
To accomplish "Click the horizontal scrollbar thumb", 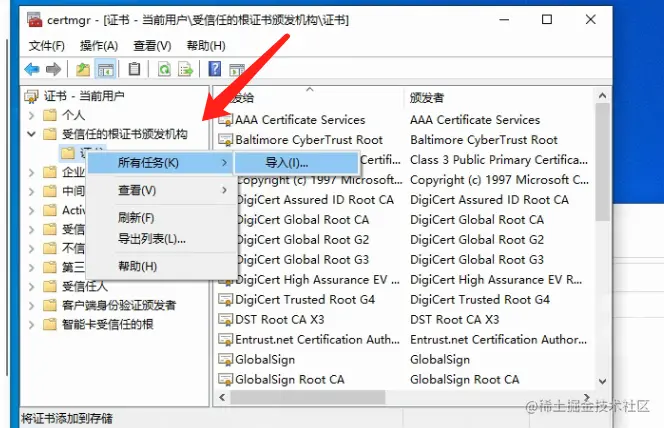I will pyautogui.click(x=308, y=397).
